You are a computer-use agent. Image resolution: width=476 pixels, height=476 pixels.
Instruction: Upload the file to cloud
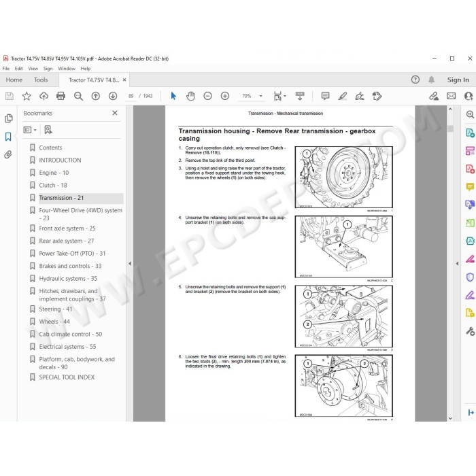(44, 97)
